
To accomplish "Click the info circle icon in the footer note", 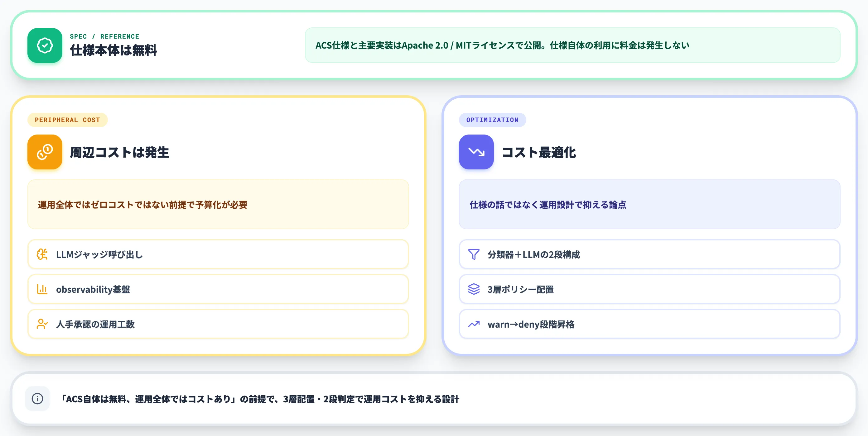I will 37,399.
